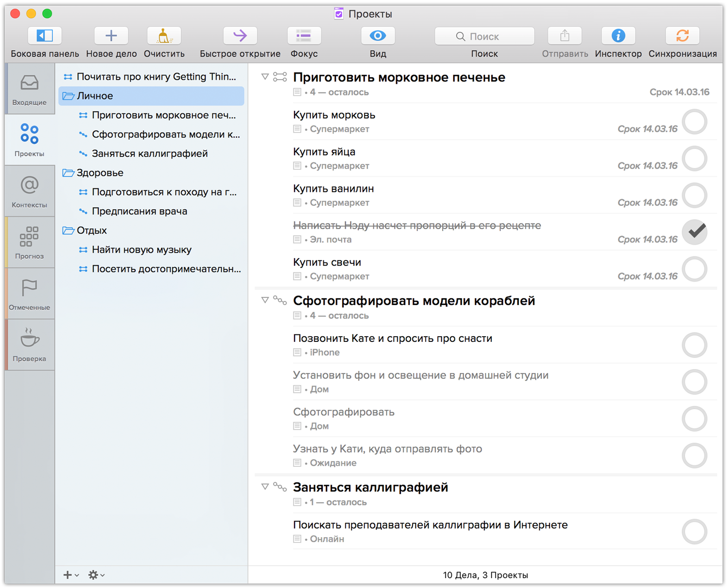
Task: Open note icon of Купить яйца
Action: [x=297, y=166]
